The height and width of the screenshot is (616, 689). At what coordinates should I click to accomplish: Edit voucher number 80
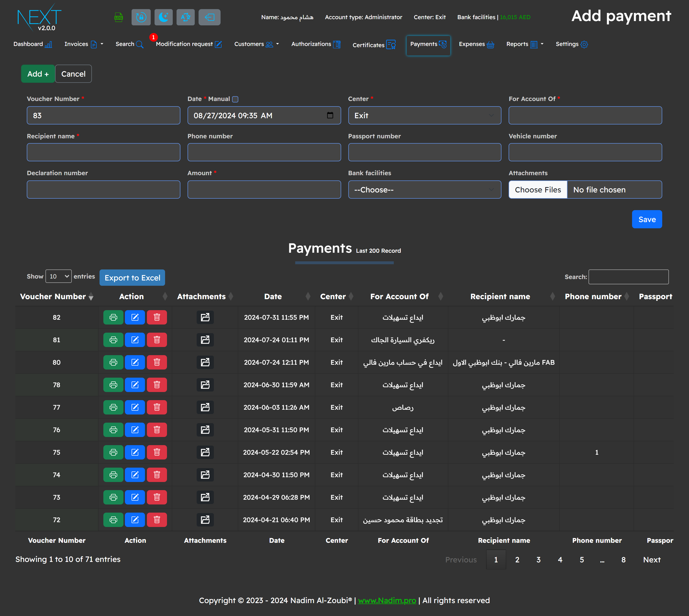pyautogui.click(x=135, y=363)
